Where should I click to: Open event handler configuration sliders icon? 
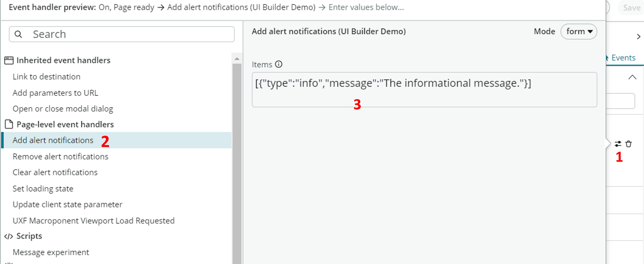(x=618, y=144)
